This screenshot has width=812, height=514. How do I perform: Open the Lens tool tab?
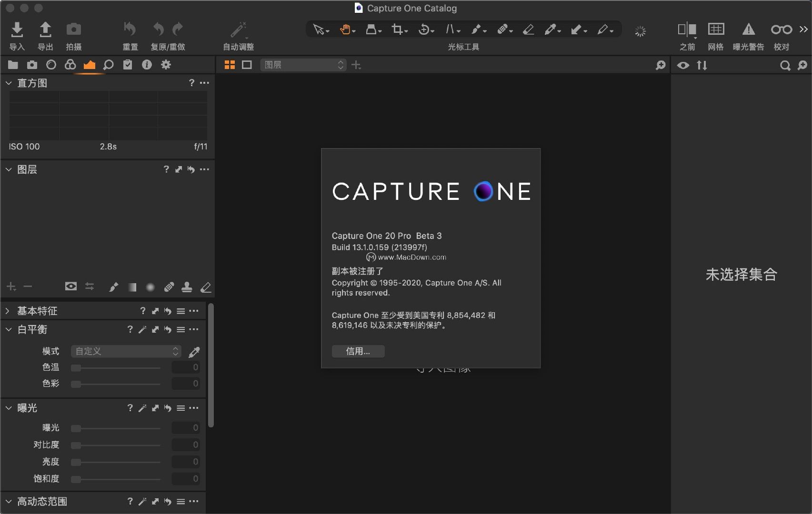click(51, 65)
